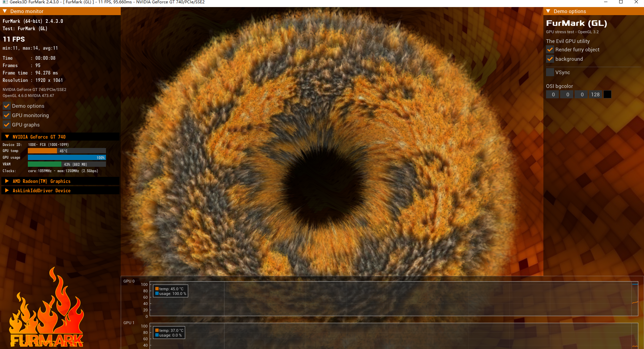The height and width of the screenshot is (349, 644).
Task: Click 'usage: 100.0 %' in GPU 0 legend
Action: [173, 294]
